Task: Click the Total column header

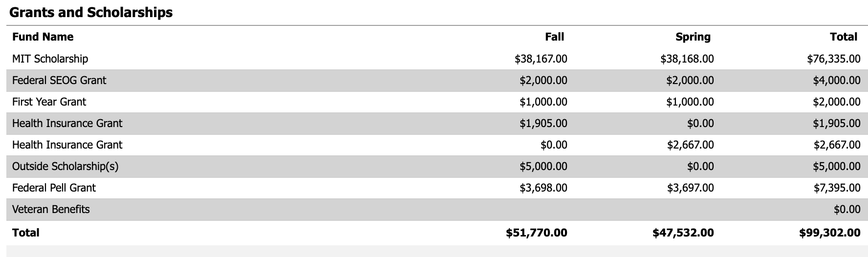Action: pyautogui.click(x=843, y=37)
